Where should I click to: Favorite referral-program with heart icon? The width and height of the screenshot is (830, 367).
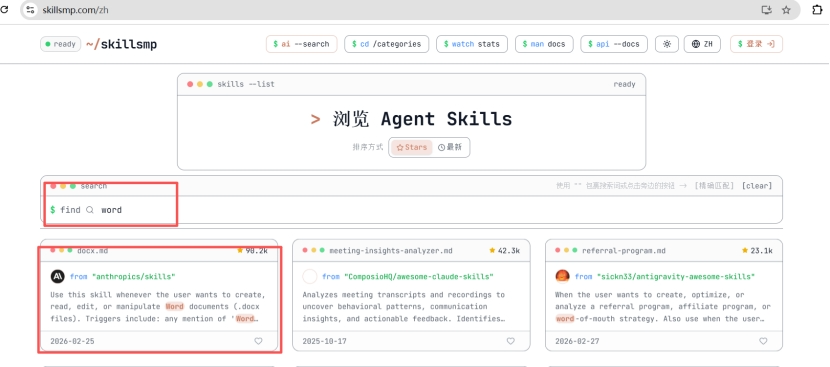point(763,341)
